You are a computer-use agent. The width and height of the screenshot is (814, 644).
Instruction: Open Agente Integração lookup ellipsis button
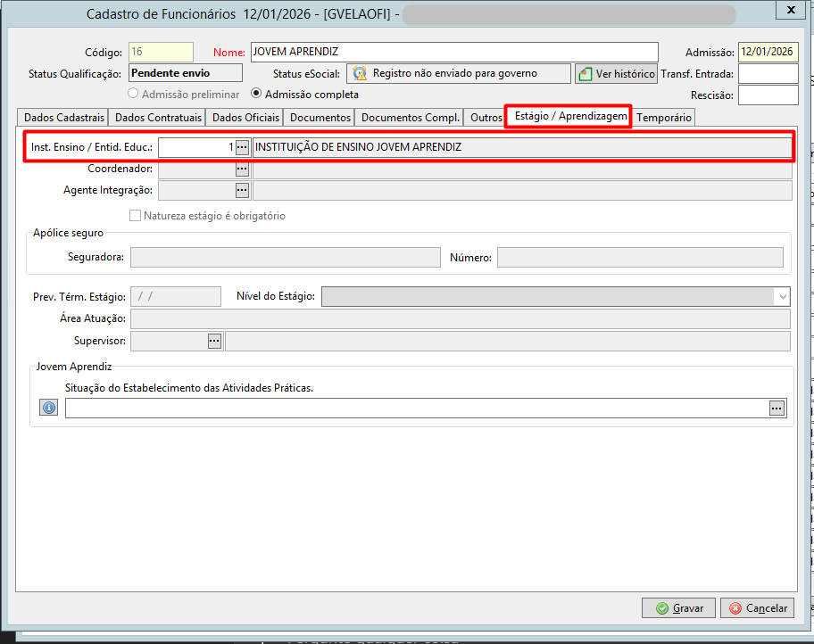[242, 191]
